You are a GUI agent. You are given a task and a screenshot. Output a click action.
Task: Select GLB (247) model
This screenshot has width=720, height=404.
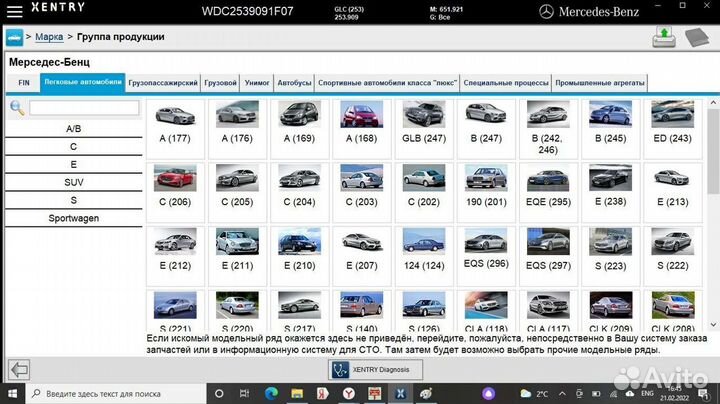pyautogui.click(x=424, y=129)
